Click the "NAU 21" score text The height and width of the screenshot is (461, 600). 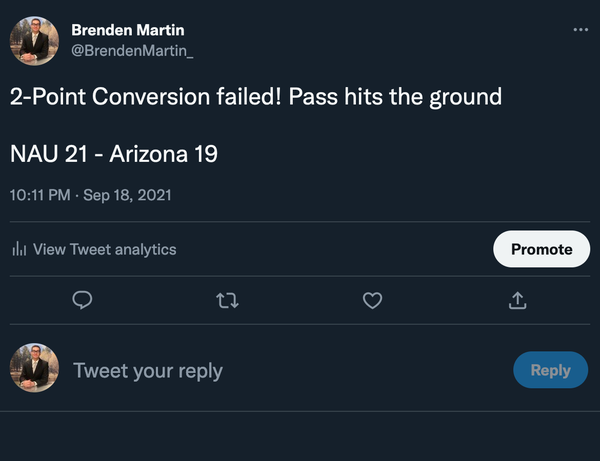pos(45,154)
